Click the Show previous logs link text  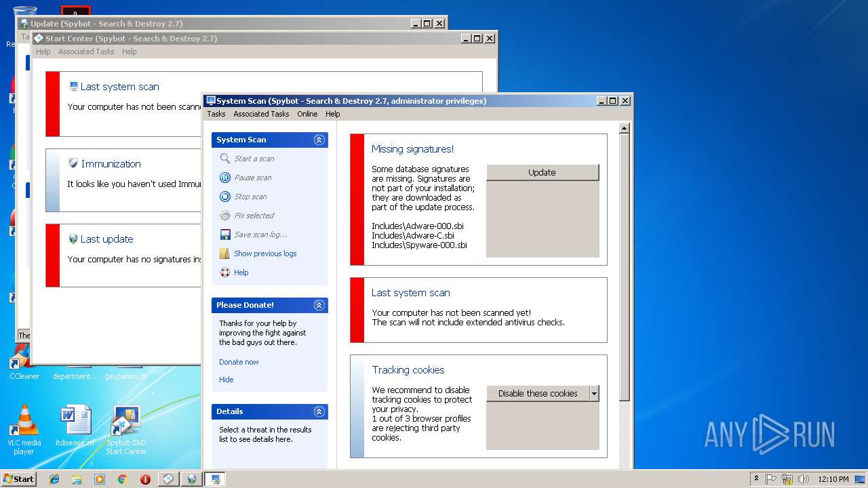[x=265, y=253]
